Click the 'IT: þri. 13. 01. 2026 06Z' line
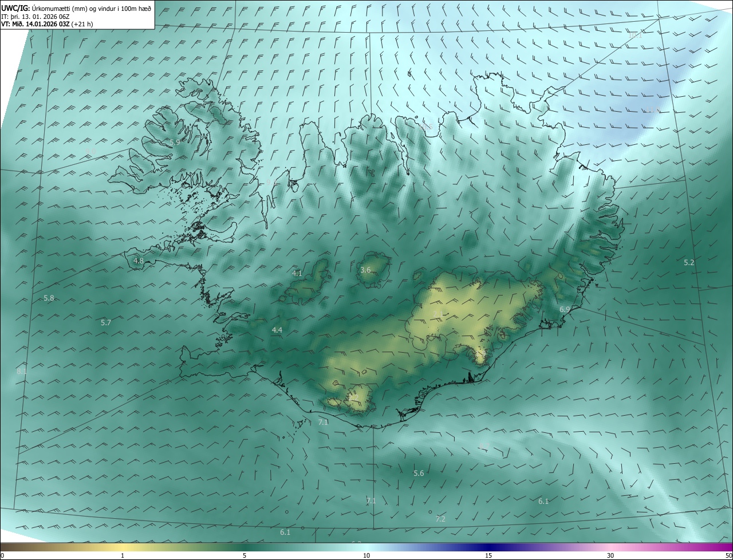The width and height of the screenshot is (733, 560). coord(36,16)
